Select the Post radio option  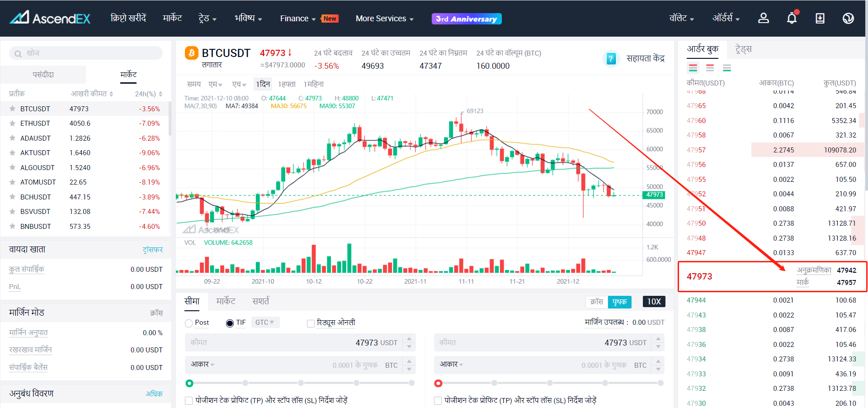click(x=189, y=323)
